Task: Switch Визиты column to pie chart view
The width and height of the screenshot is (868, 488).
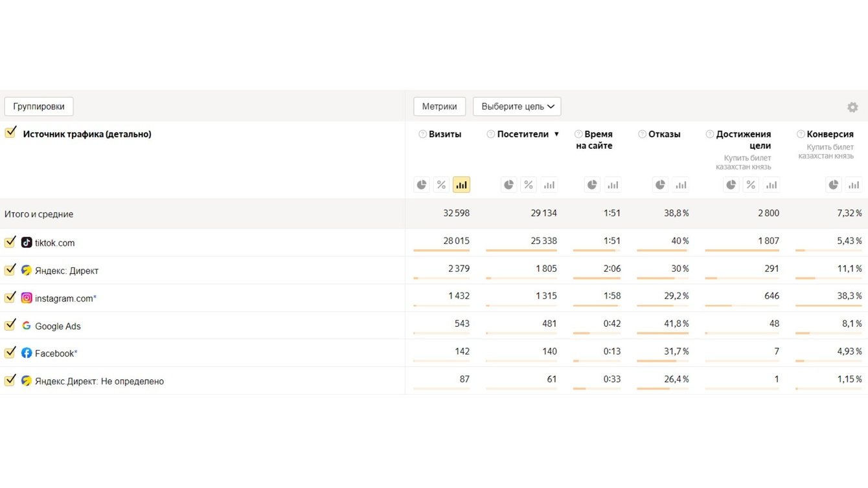Action: (422, 185)
